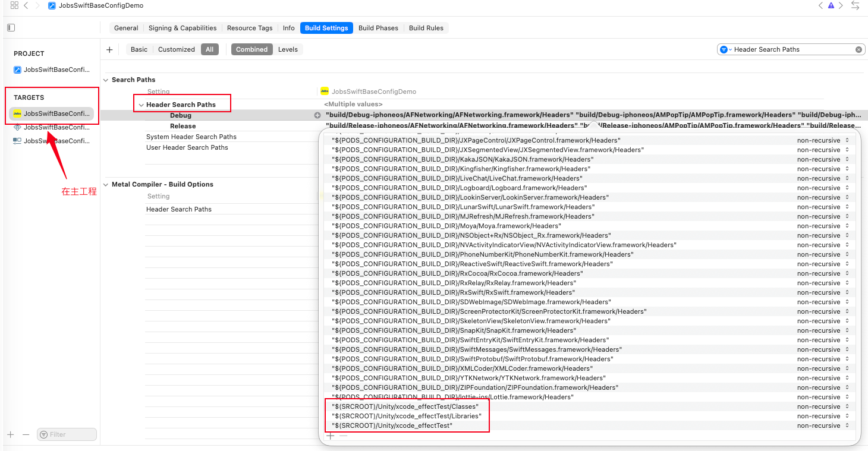Go forward in the editor history
The image size is (868, 451).
pyautogui.click(x=37, y=5)
